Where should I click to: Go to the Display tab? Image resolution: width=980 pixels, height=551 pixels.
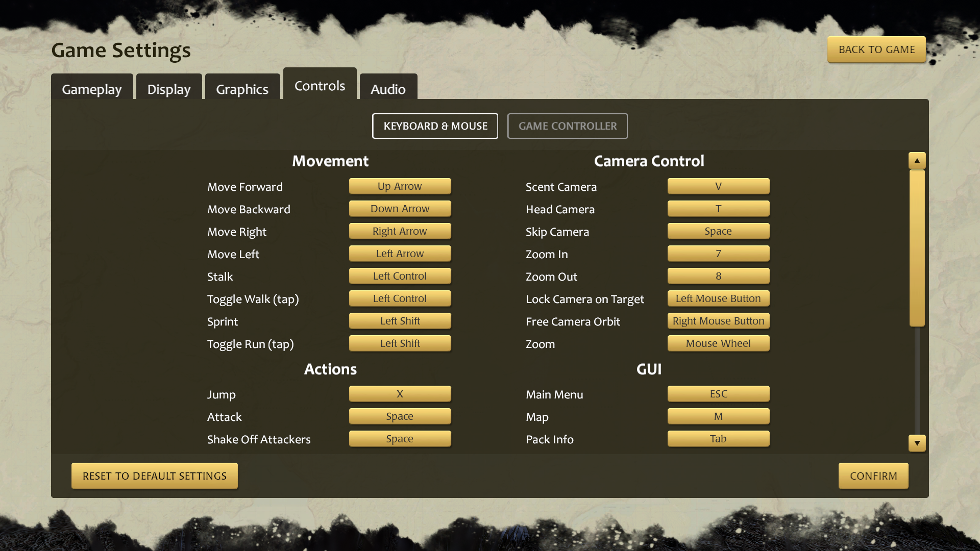tap(168, 89)
